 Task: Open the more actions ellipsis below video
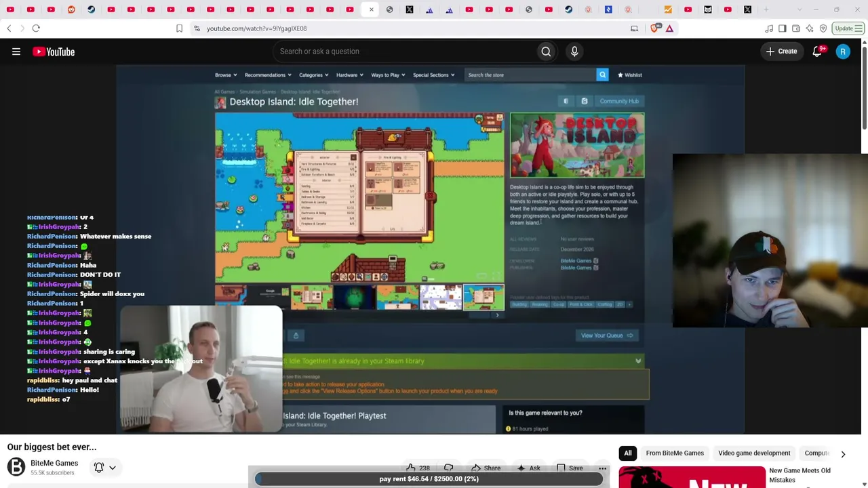602,468
